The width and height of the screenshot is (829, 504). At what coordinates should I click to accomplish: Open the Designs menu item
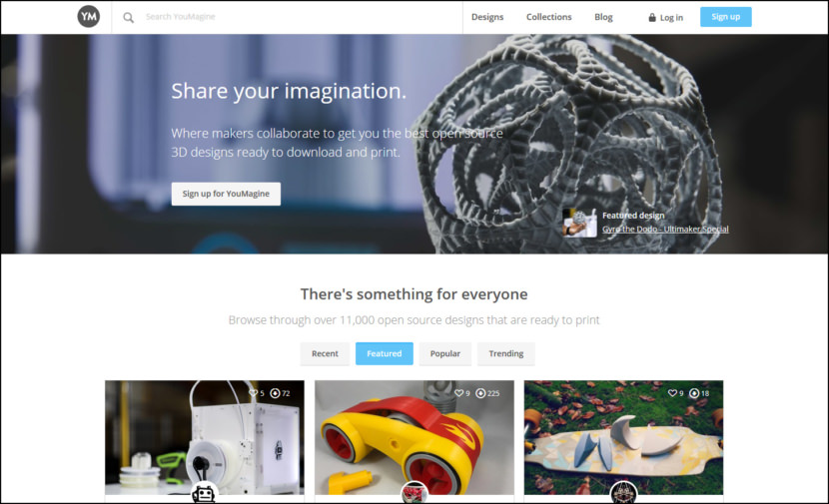(487, 17)
